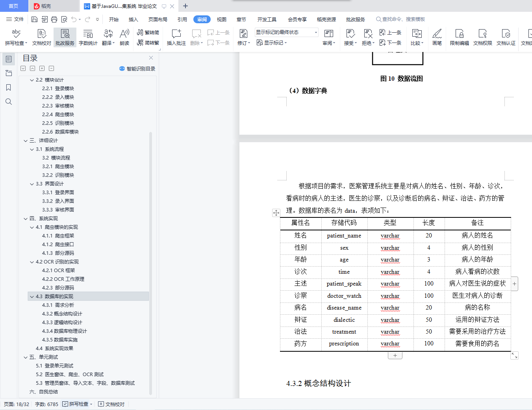Viewport: 532px width, 410px height.
Task: Go to 上一条 previous revision beside 拒绝
Action: click(391, 33)
